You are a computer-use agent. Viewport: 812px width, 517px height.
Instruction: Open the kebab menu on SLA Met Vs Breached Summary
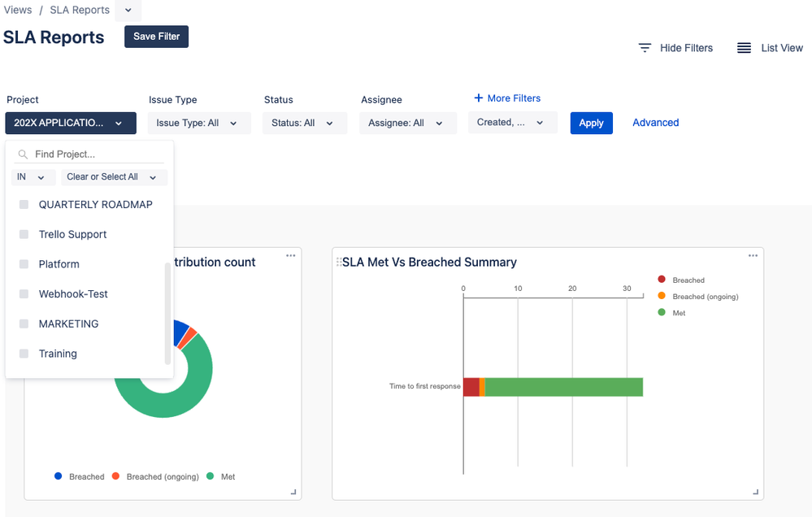(752, 254)
